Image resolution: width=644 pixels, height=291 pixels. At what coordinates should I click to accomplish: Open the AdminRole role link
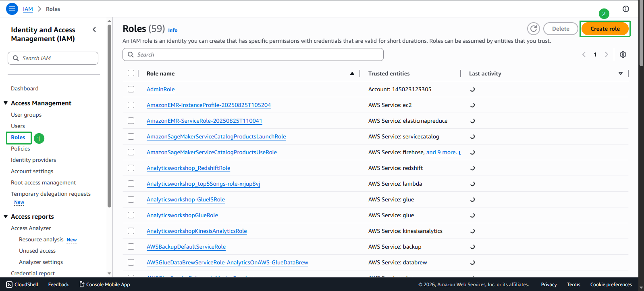coord(161,89)
